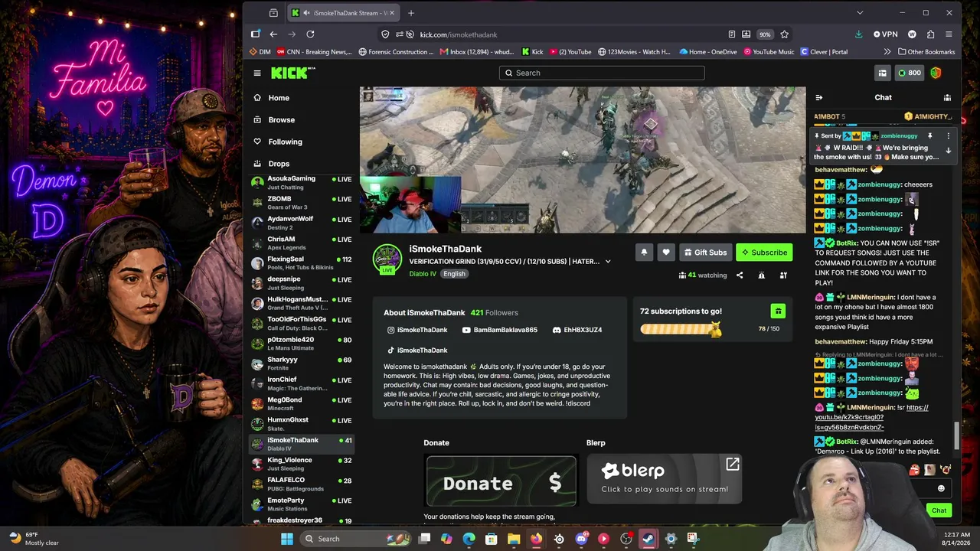Turn on notifications with the bell icon

click(x=644, y=253)
